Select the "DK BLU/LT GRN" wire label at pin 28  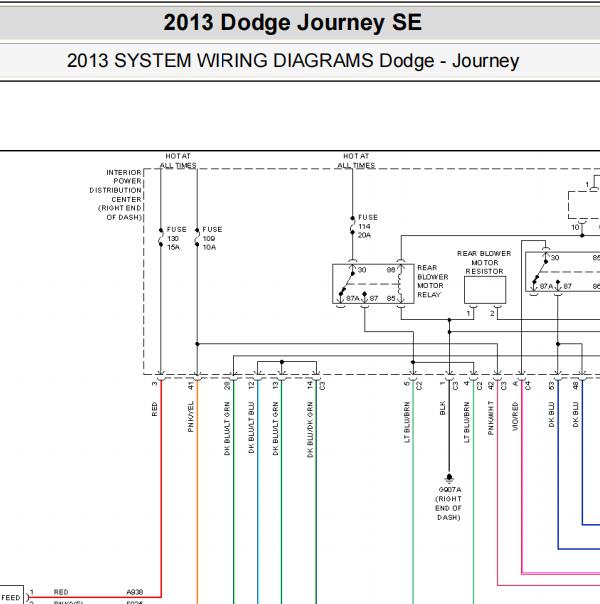(x=227, y=428)
